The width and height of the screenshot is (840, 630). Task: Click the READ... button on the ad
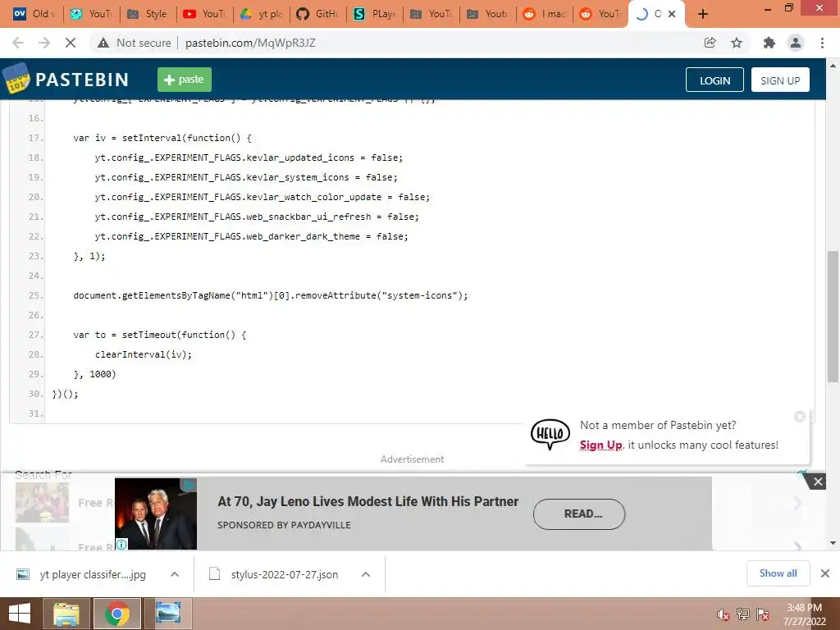click(579, 514)
